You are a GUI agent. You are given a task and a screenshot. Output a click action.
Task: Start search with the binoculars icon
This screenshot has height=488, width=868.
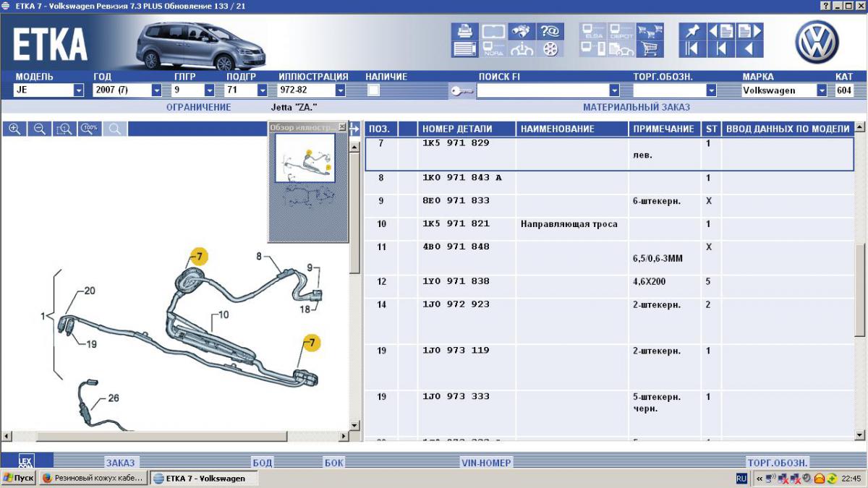pyautogui.click(x=522, y=31)
